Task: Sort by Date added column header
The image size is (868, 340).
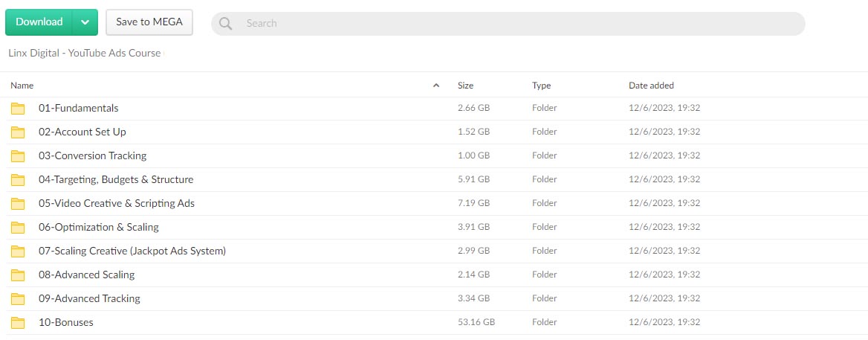Action: (x=651, y=86)
